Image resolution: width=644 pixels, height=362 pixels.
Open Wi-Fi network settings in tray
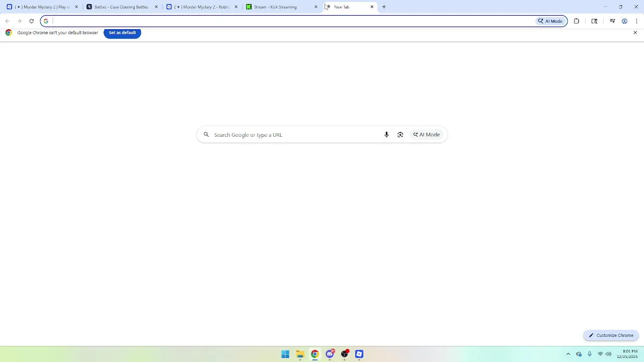click(600, 354)
